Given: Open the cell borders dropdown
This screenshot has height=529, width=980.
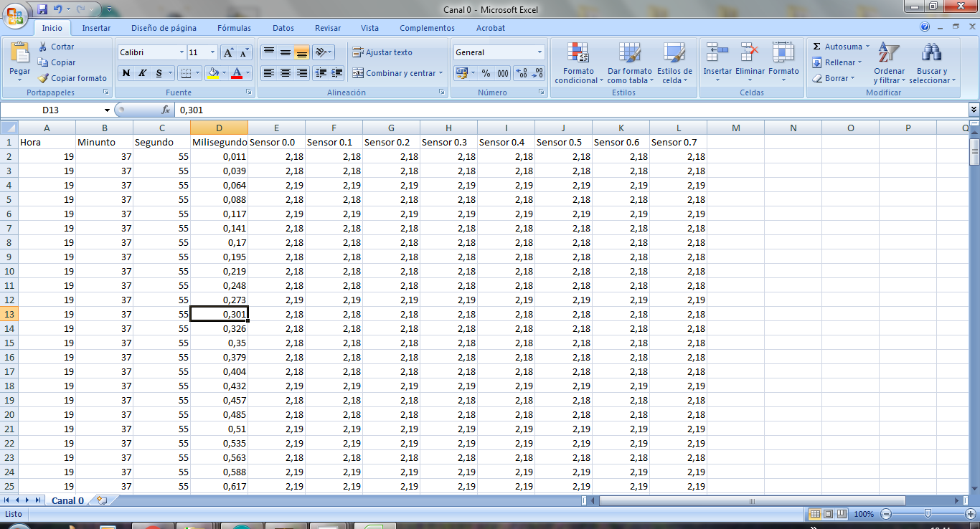Looking at the screenshot, I should click(197, 73).
